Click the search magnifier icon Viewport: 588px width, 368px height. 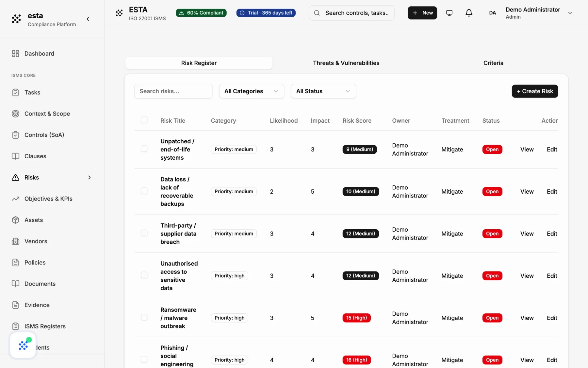[317, 13]
